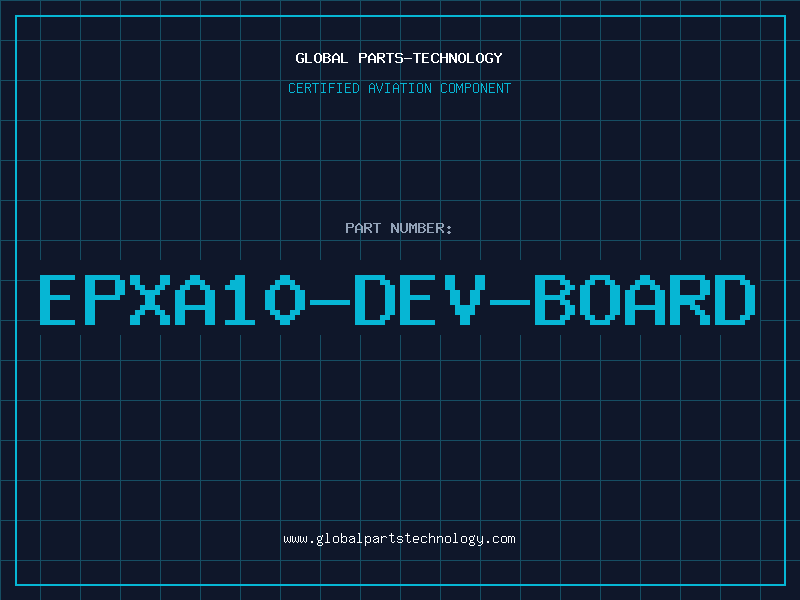Click the GLOBAL PARTS-TECHNOLOGY company heading
This screenshot has height=600, width=800.
click(x=399, y=58)
